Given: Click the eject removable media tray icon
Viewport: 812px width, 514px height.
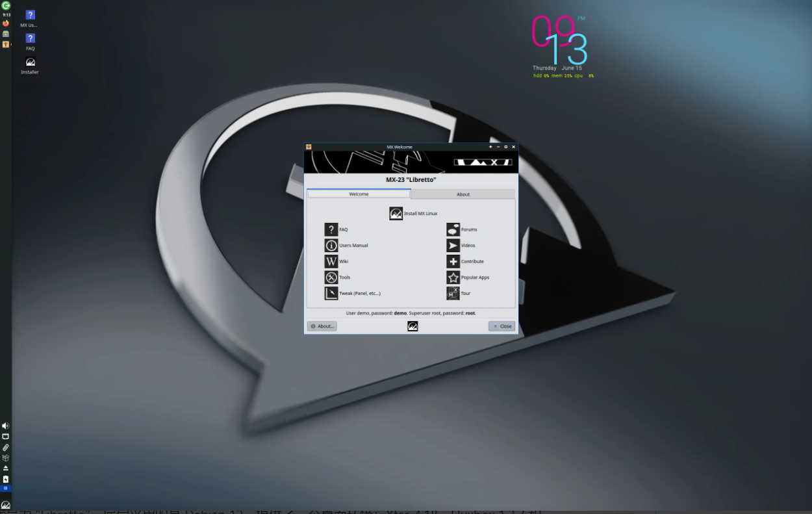Looking at the screenshot, I should [6, 468].
